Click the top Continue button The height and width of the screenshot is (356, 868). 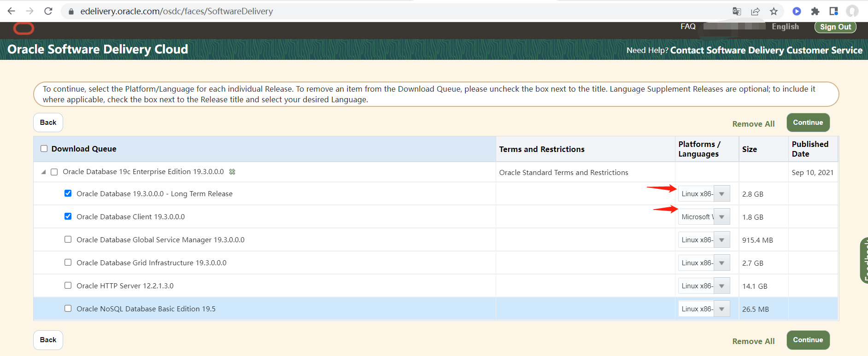coord(808,123)
